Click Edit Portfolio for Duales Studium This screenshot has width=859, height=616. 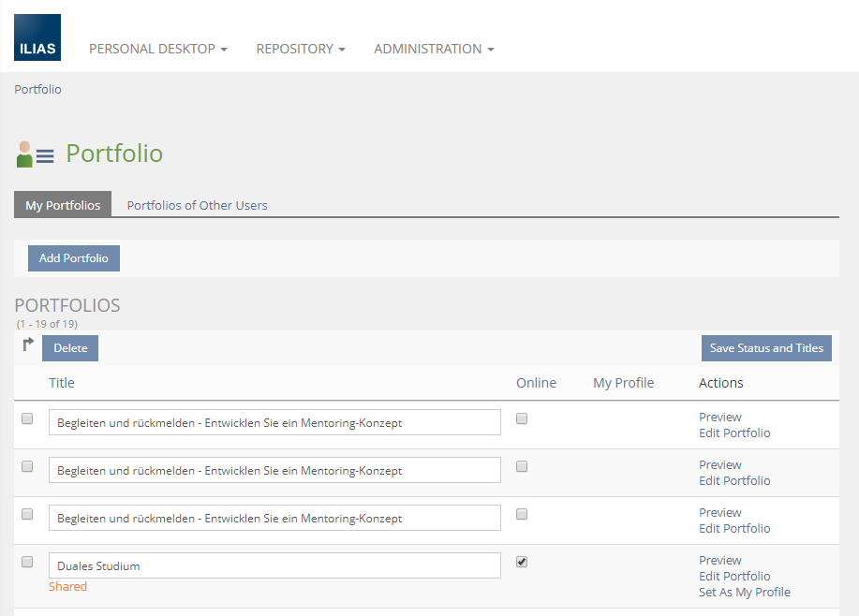[x=734, y=576]
